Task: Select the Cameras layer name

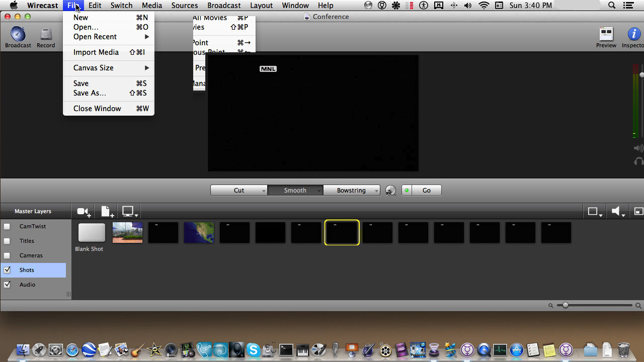Action: (31, 255)
